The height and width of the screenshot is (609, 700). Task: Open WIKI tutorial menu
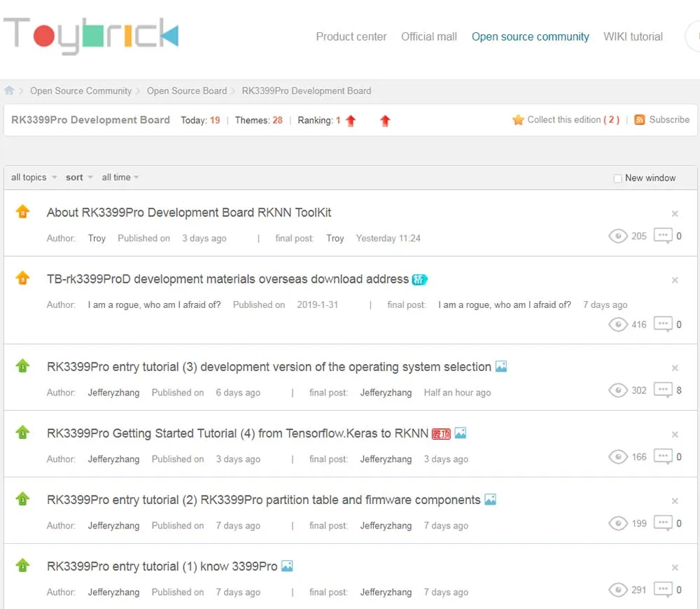[x=633, y=36]
